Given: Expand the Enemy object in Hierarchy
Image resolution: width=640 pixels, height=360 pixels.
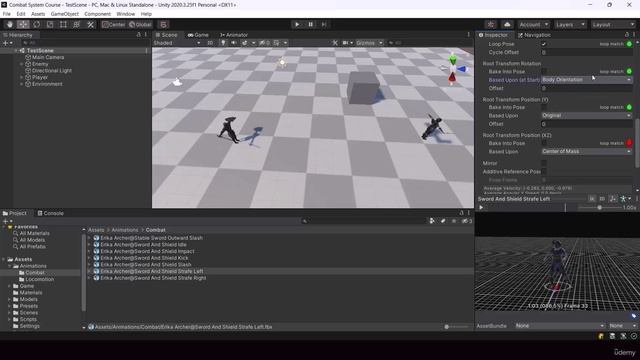Looking at the screenshot, I should (22, 64).
